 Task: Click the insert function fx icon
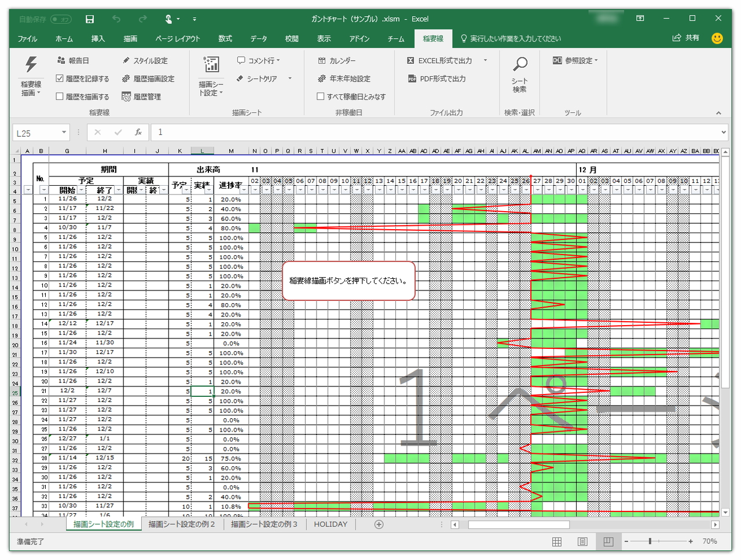click(x=138, y=132)
